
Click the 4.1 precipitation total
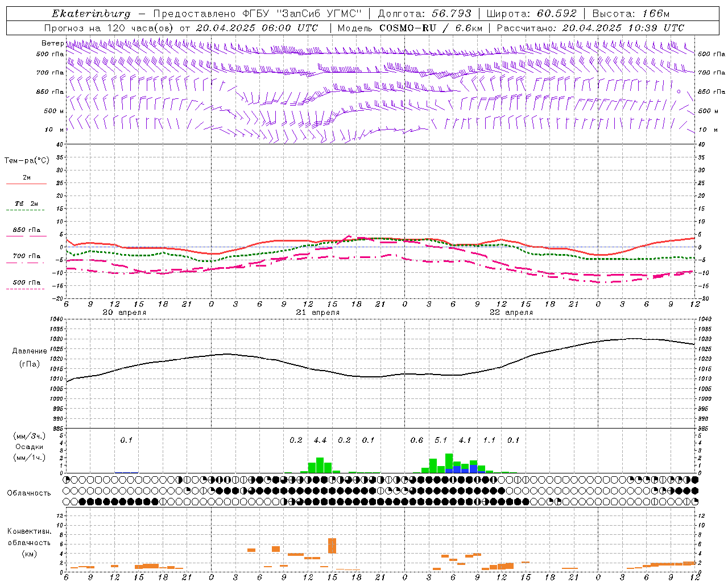pos(465,440)
